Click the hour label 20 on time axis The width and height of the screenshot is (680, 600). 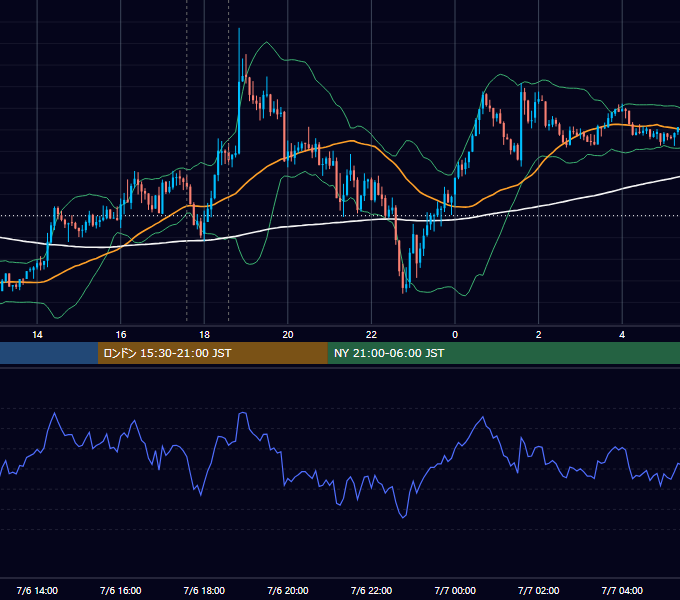click(288, 335)
